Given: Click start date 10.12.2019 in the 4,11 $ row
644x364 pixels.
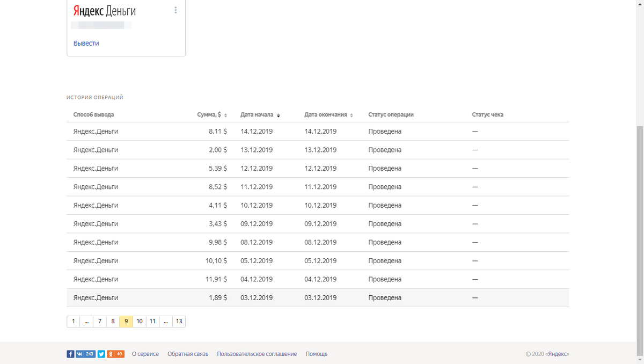Looking at the screenshot, I should (x=257, y=205).
